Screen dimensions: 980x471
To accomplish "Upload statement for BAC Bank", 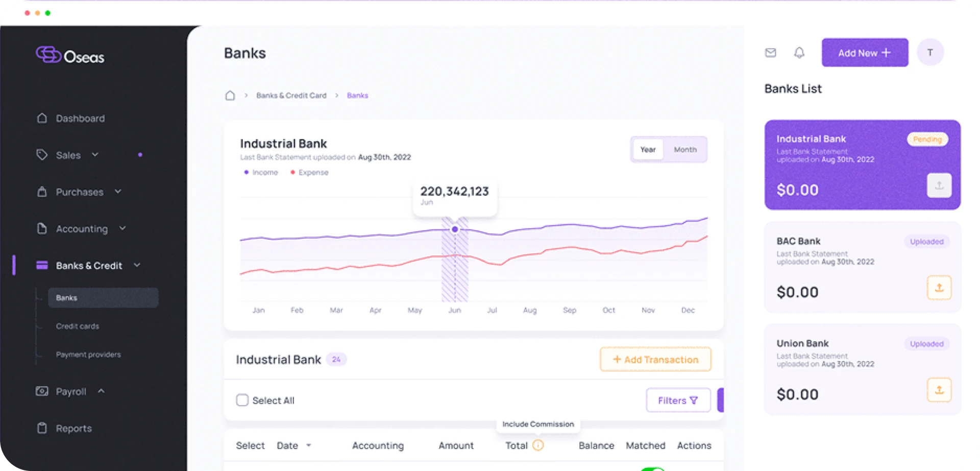I will 939,288.
